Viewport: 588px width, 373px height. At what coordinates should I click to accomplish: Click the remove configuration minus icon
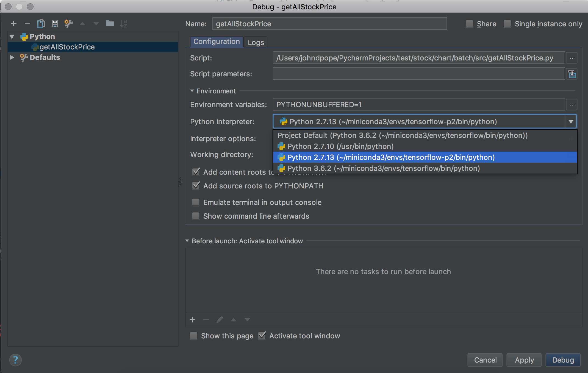click(x=27, y=24)
